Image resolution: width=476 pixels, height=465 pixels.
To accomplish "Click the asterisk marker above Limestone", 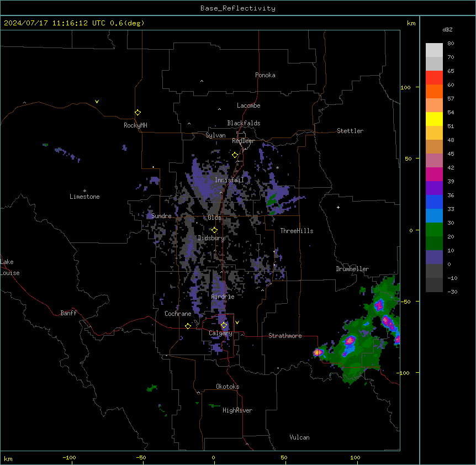I will [84, 191].
